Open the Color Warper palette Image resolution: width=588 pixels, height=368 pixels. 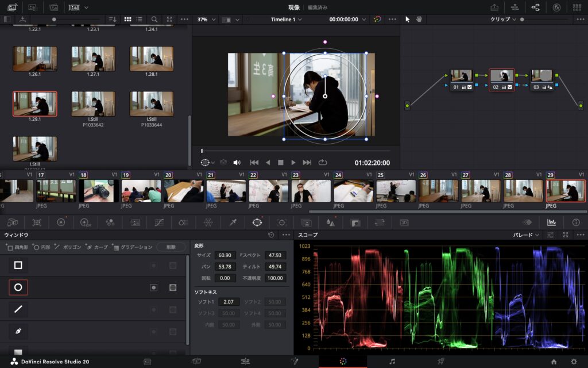click(208, 222)
